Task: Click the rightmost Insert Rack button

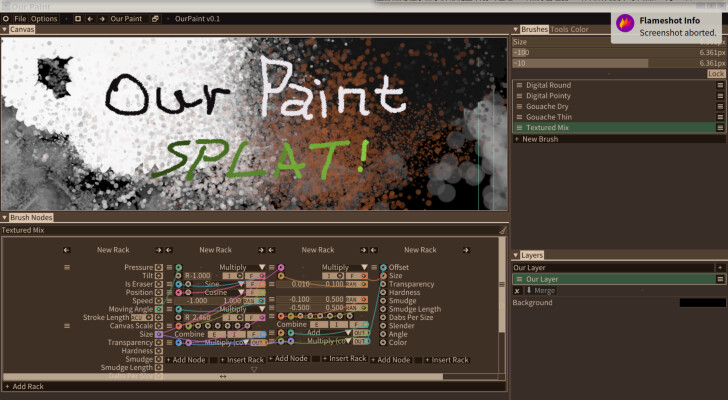Action: click(447, 360)
